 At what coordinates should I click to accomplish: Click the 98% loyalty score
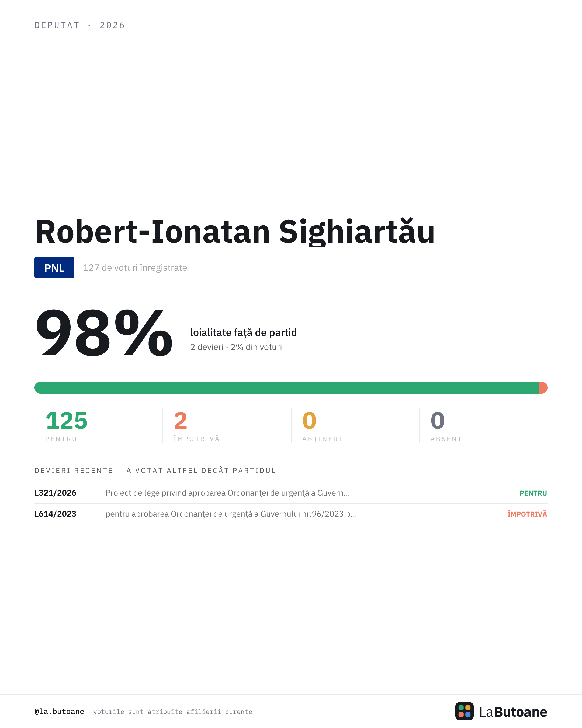104,333
